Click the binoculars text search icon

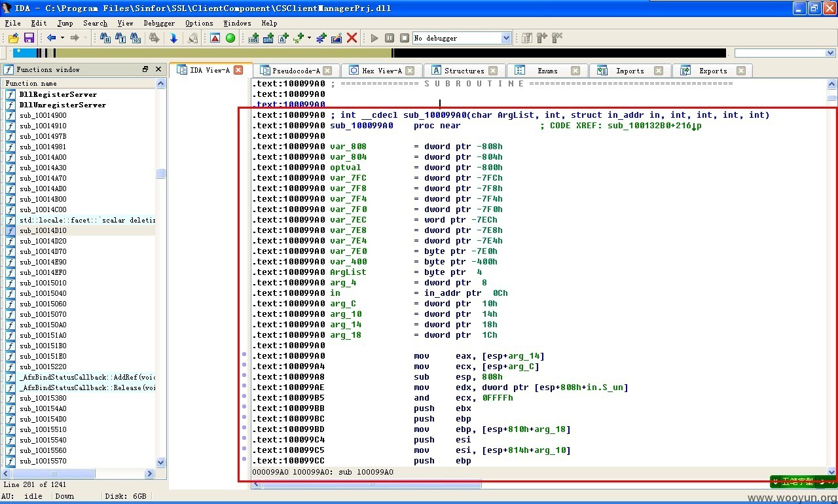pyautogui.click(x=120, y=38)
